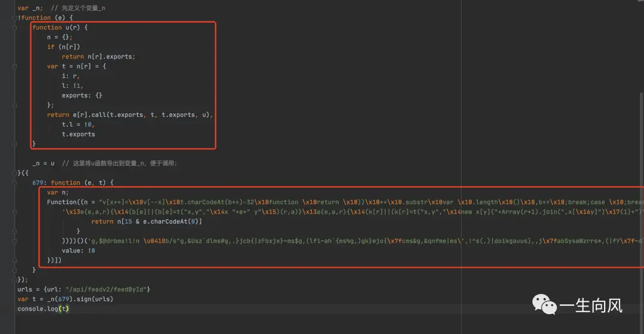Viewport: 644px width, 334px height.
Task: Click the 'exports: {}' property line
Action: pos(82,95)
